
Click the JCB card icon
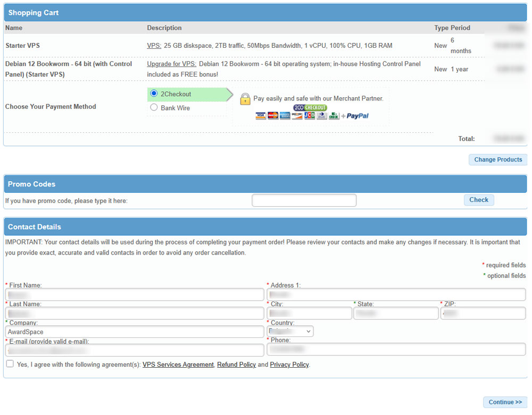pyautogui.click(x=310, y=116)
